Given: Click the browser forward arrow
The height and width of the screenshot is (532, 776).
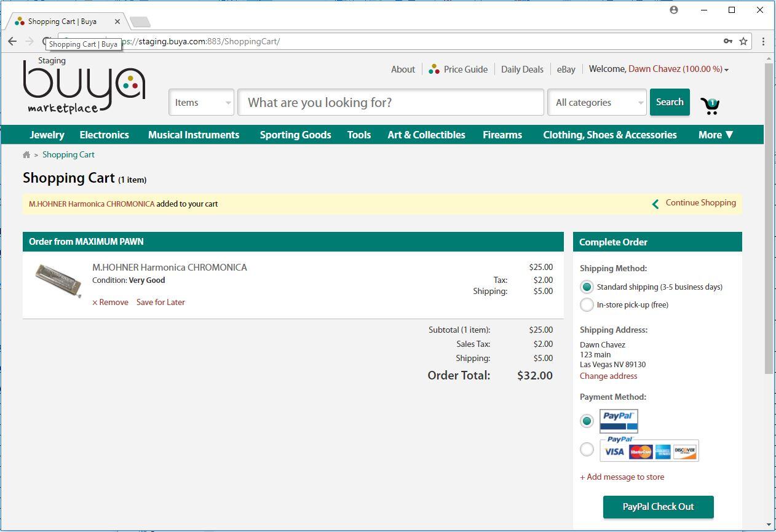Looking at the screenshot, I should click(x=30, y=41).
